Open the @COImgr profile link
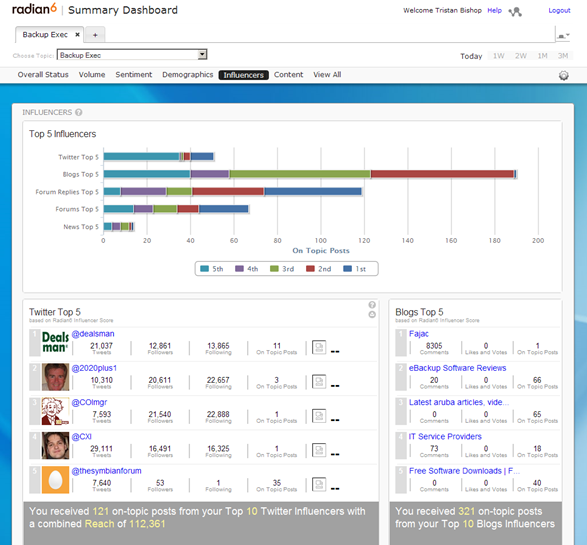The height and width of the screenshot is (545, 587). tap(89, 402)
